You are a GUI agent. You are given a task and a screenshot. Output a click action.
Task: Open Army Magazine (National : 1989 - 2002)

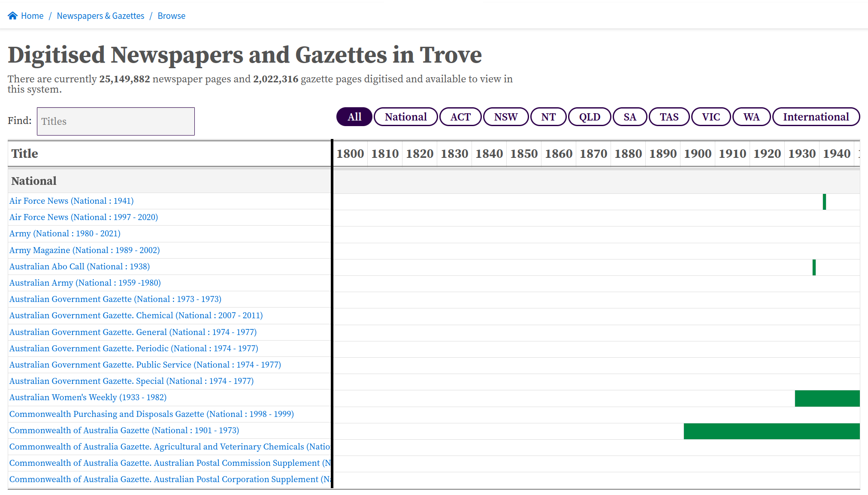click(x=85, y=250)
